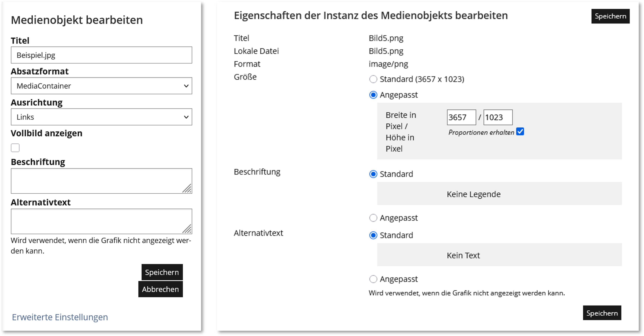This screenshot has width=644, height=336.
Task: Select Angepasst option under Größe
Action: [373, 95]
